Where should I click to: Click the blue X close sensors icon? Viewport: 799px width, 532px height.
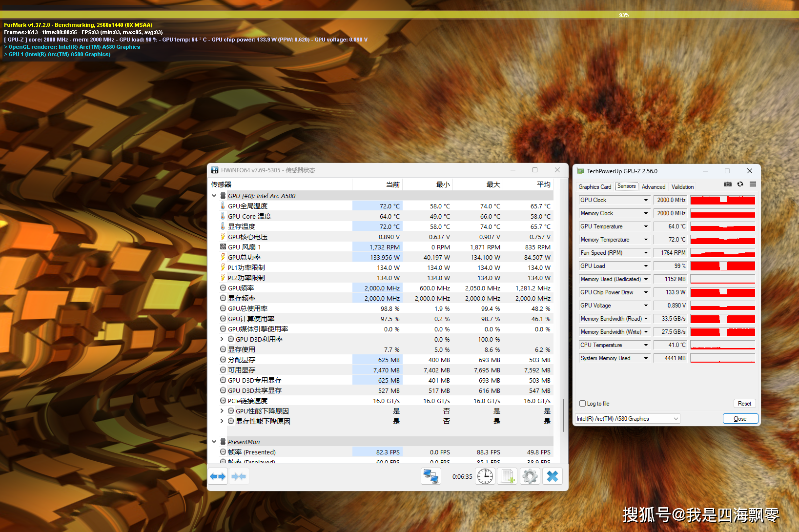[553, 476]
